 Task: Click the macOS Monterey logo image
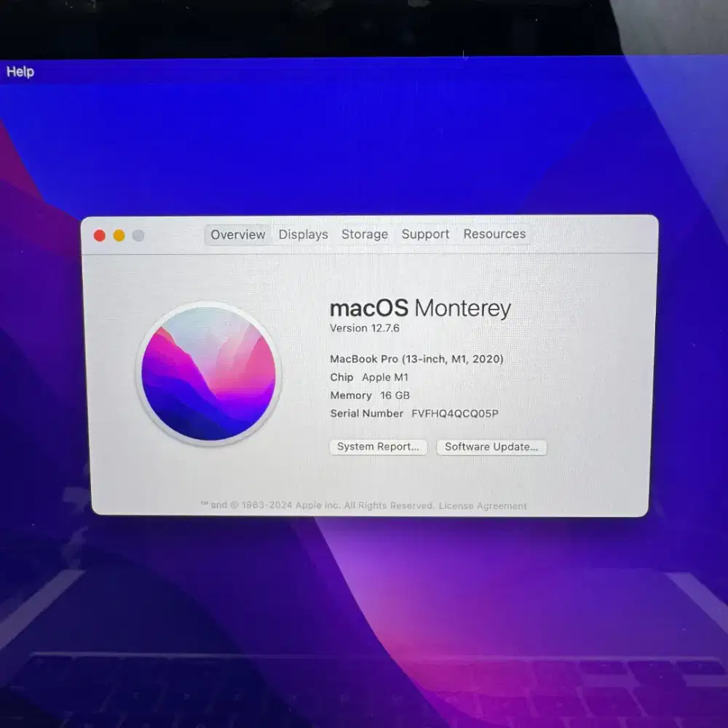pyautogui.click(x=208, y=373)
